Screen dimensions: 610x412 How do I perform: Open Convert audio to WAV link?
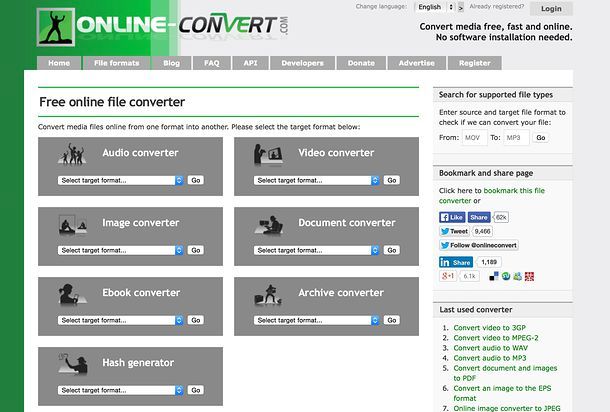pyautogui.click(x=491, y=348)
